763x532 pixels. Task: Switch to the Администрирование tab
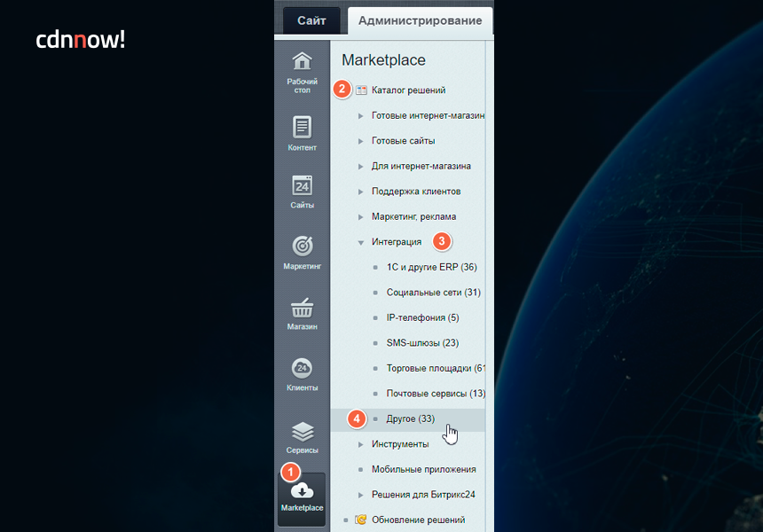(x=420, y=20)
